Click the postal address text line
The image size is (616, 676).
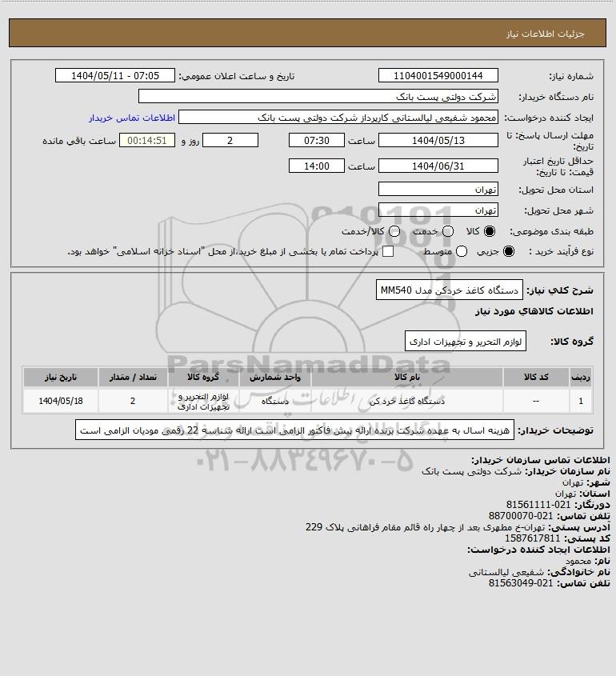(425, 527)
